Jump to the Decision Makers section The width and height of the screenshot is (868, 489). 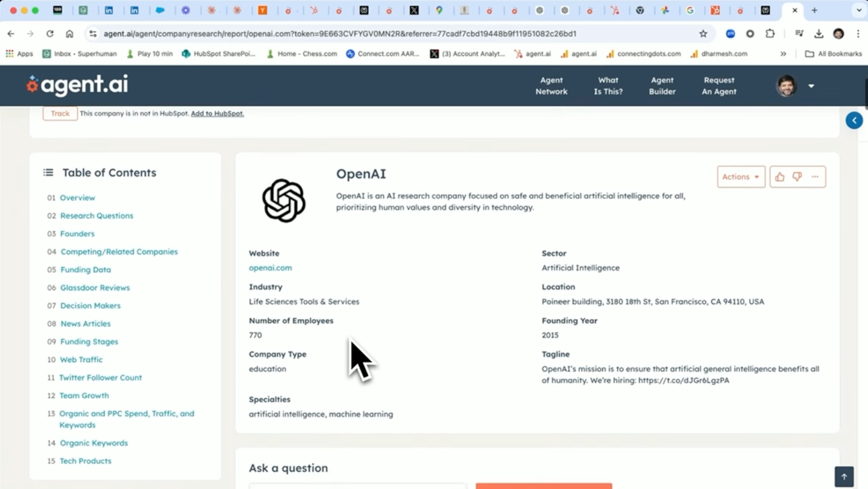tap(90, 306)
